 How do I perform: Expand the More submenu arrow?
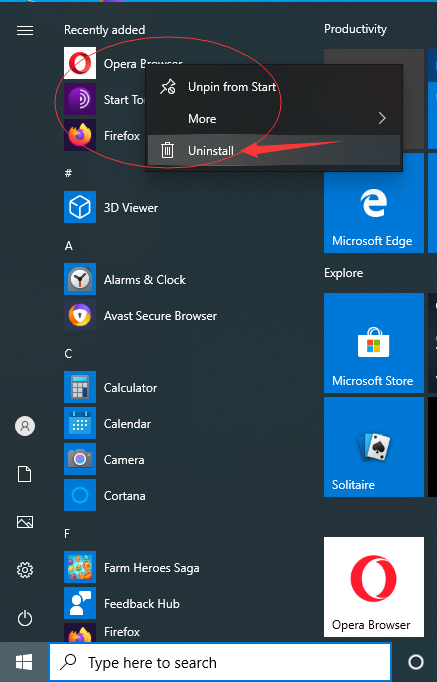pos(382,118)
